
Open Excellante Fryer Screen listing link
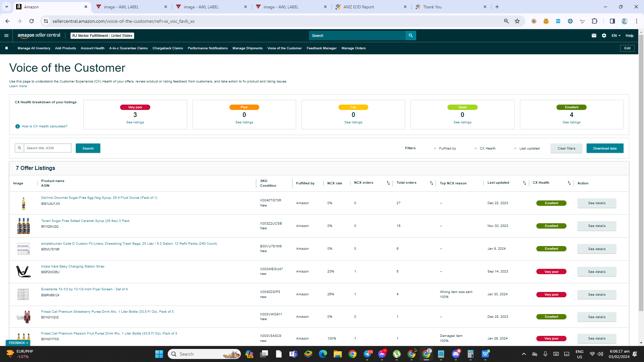pyautogui.click(x=84, y=289)
